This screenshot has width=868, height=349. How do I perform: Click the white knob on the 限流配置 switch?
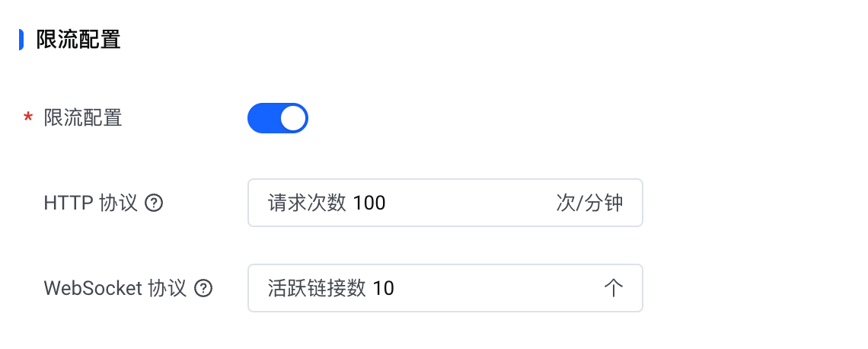(293, 118)
